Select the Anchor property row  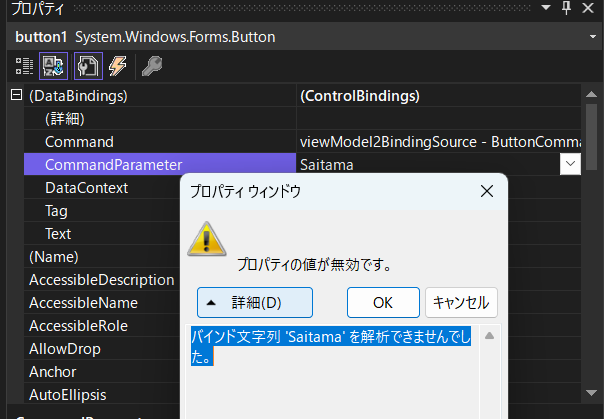102,372
